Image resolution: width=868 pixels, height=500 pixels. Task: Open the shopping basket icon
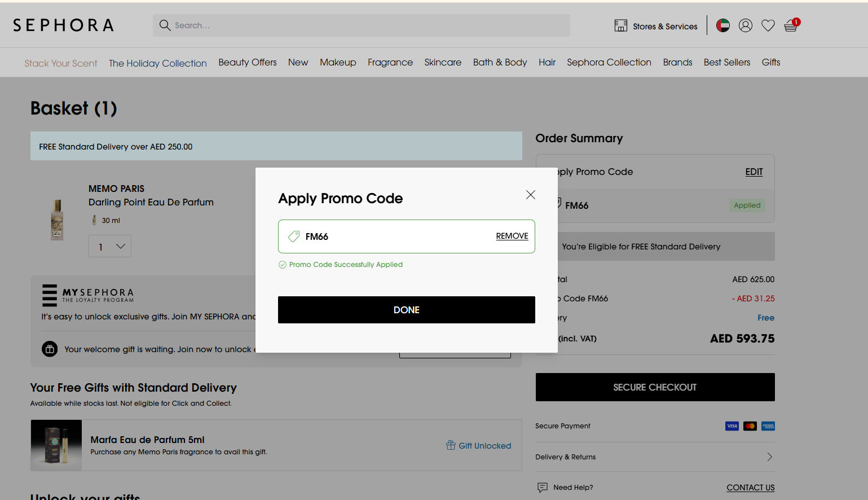[x=791, y=25]
